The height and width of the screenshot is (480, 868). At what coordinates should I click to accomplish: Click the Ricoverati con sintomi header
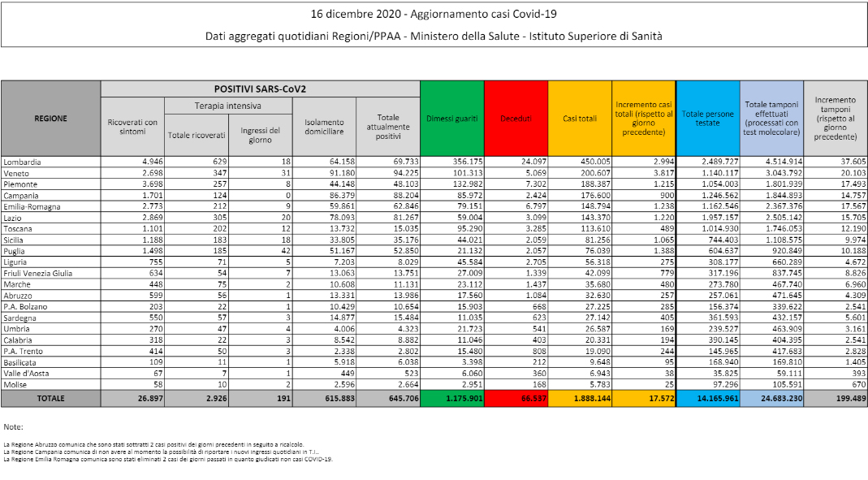(x=132, y=127)
